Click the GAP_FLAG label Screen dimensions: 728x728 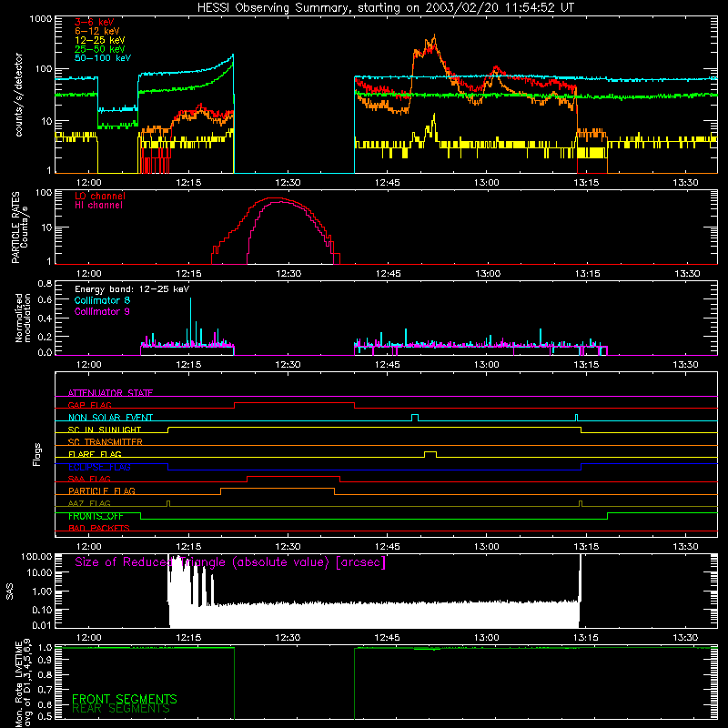[89, 405]
